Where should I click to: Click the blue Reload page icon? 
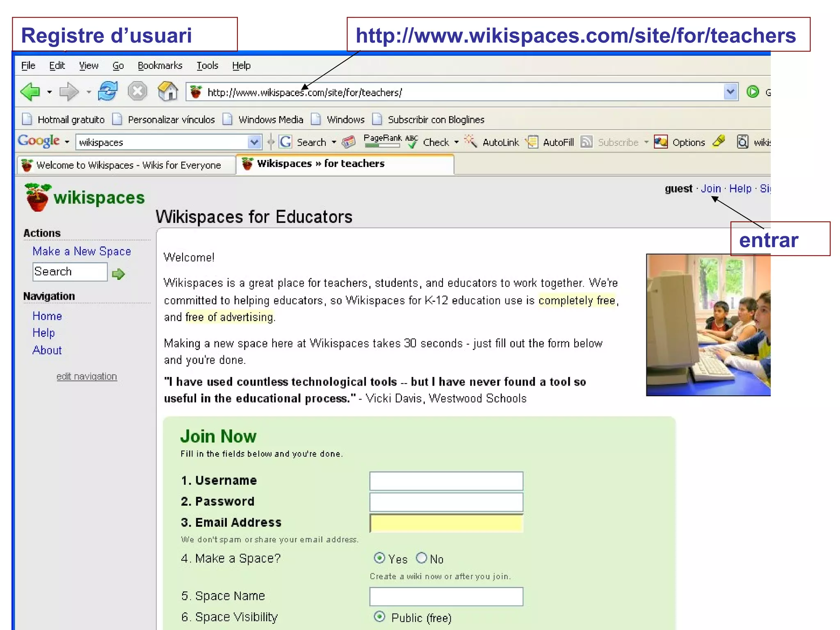tap(108, 91)
